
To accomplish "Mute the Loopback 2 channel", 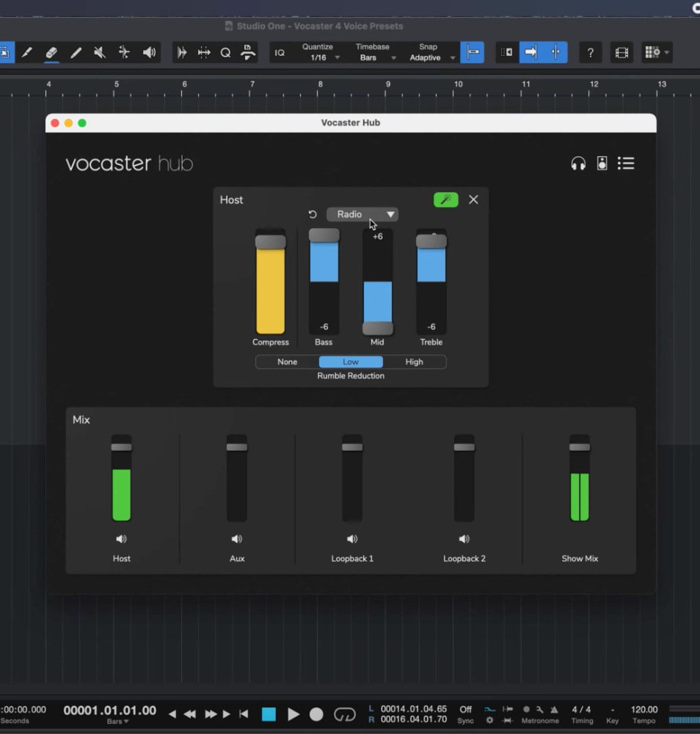I will 464,539.
